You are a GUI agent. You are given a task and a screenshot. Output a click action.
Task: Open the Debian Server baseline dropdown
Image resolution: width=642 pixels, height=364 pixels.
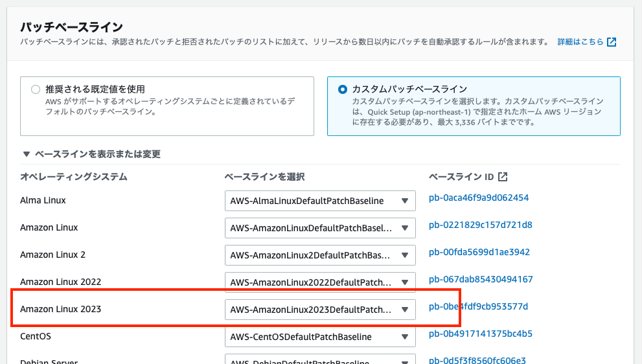tap(320, 359)
